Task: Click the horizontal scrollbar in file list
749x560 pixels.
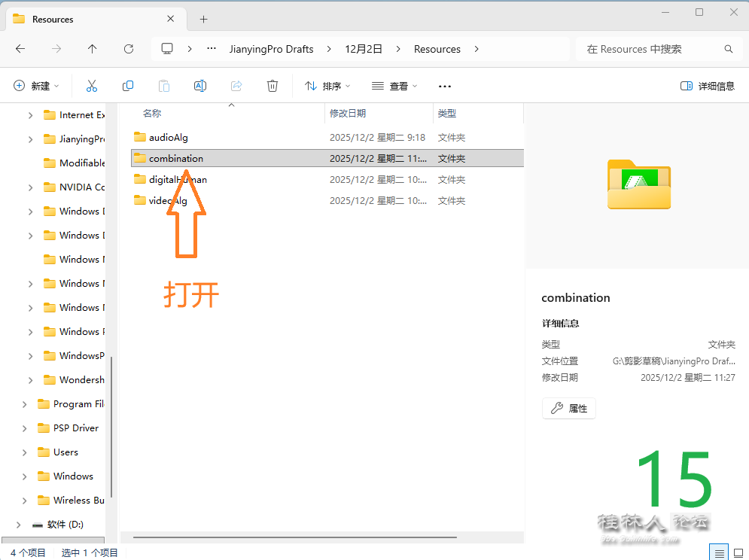Action: [295, 537]
